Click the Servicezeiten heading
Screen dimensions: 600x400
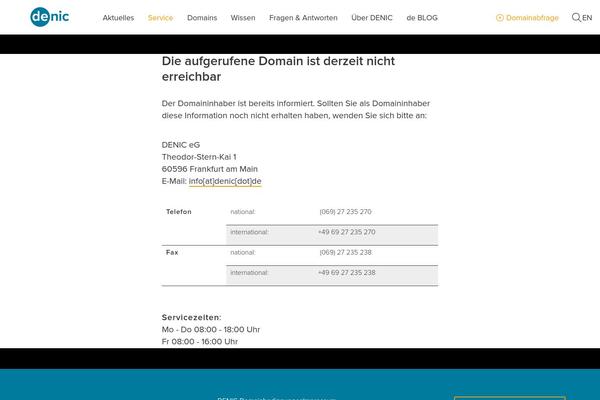coord(191,317)
